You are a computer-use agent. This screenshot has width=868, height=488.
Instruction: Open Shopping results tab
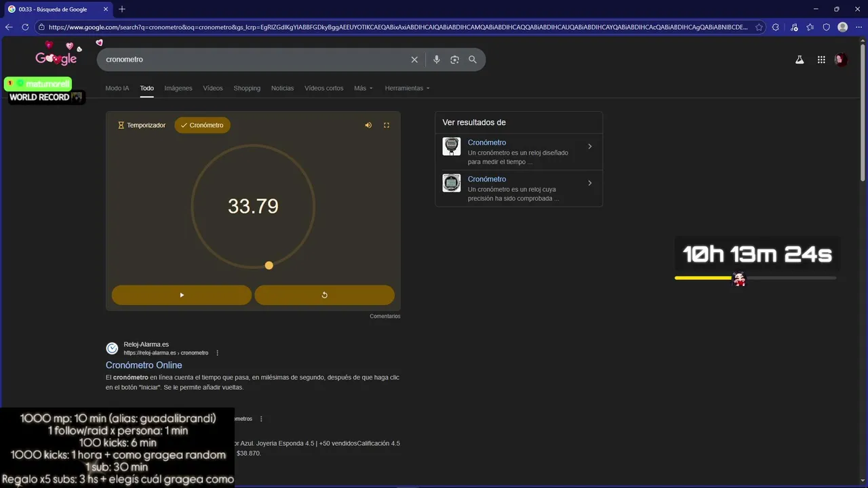(x=247, y=88)
